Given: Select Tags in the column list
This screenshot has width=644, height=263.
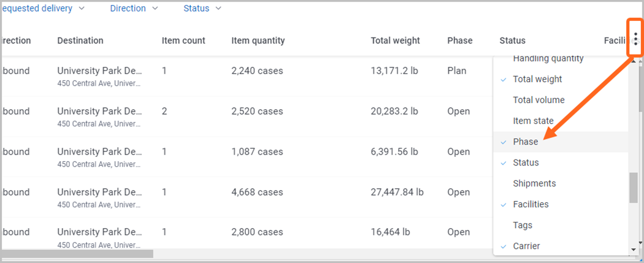Looking at the screenshot, I should pyautogui.click(x=561, y=225).
